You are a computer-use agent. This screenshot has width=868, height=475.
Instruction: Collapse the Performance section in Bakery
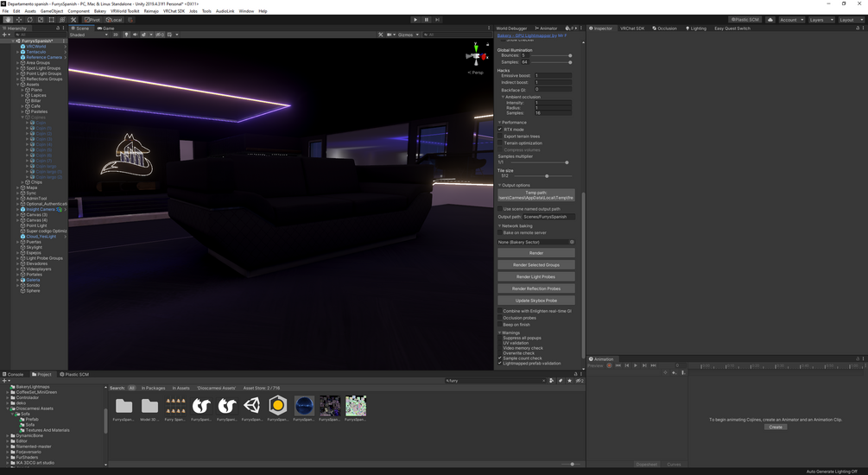pos(499,123)
